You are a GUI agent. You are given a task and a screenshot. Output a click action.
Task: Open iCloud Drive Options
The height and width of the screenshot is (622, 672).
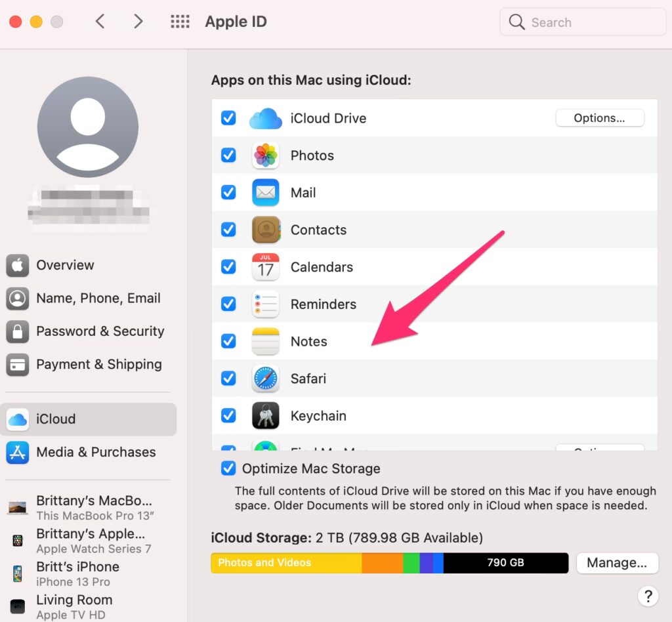click(x=599, y=118)
